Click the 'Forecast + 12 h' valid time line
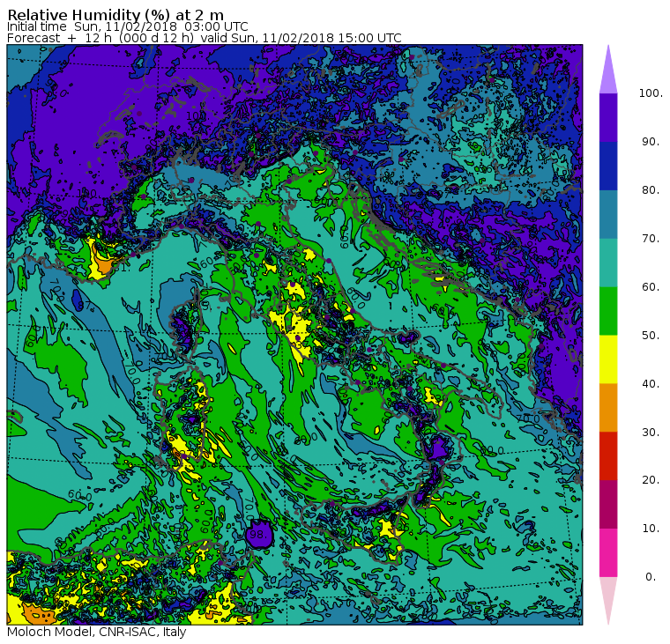The height and width of the screenshot is (644, 670). [205, 38]
